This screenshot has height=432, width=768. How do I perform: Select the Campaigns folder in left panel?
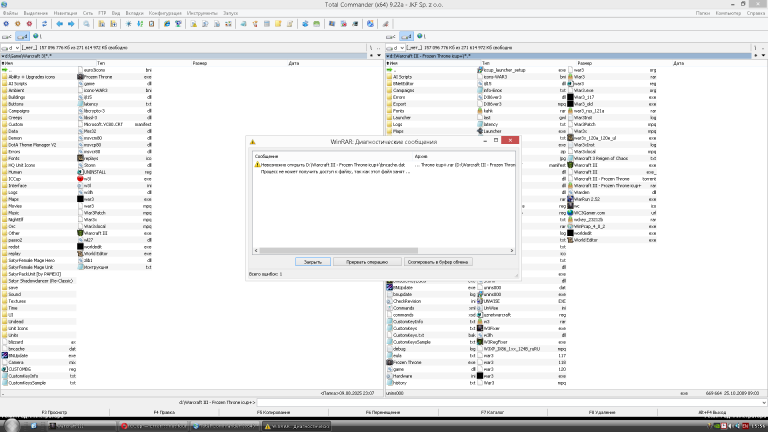tap(19, 111)
